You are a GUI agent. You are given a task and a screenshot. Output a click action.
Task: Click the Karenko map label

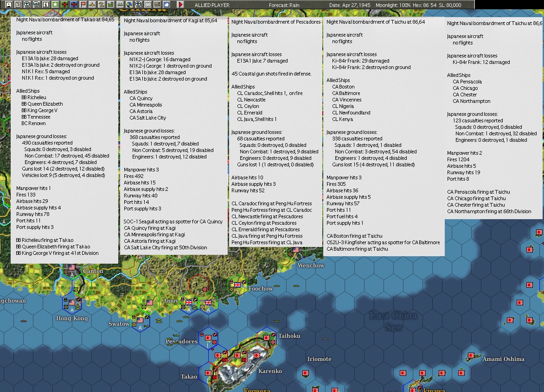click(270, 371)
